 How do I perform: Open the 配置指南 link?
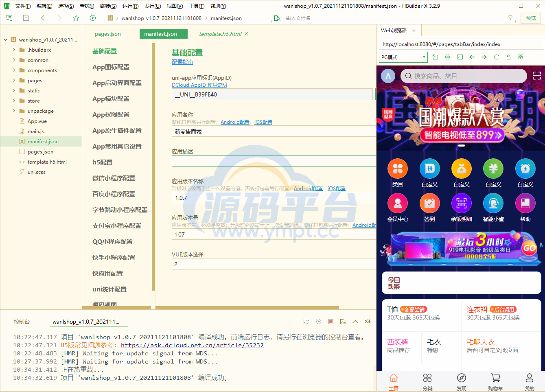[182, 62]
